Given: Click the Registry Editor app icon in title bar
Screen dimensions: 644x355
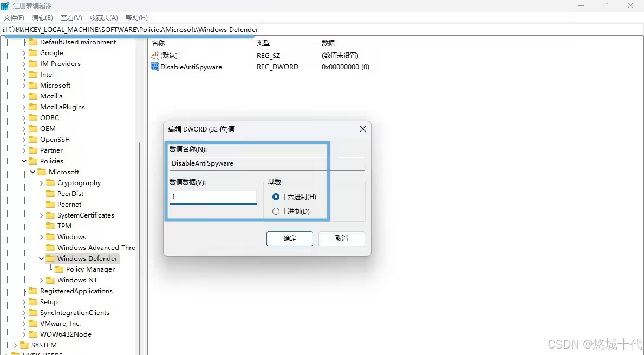Looking at the screenshot, I should tap(5, 6).
